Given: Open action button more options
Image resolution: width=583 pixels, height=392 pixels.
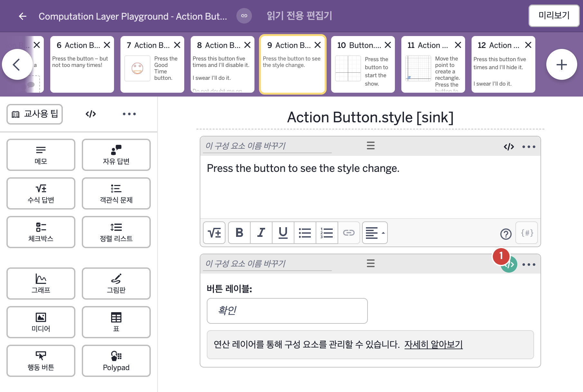Looking at the screenshot, I should 529,265.
